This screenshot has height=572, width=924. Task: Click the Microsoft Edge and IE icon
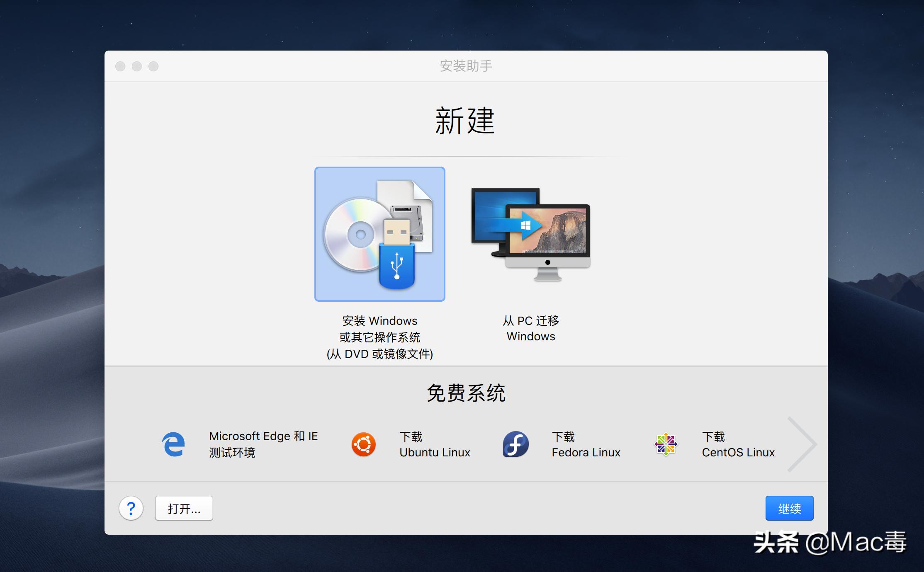(x=174, y=444)
